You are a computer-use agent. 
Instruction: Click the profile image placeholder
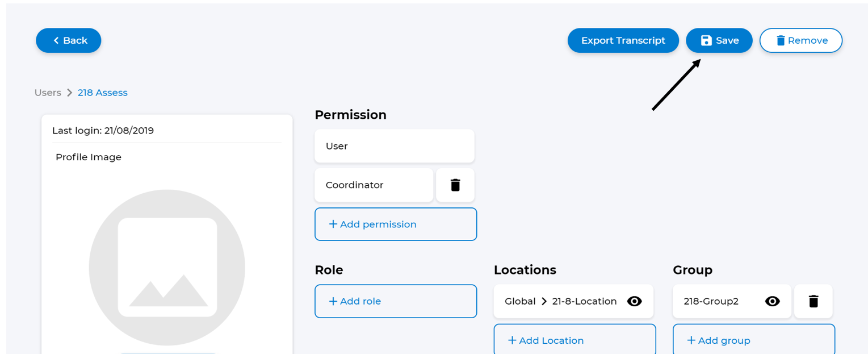tap(167, 267)
